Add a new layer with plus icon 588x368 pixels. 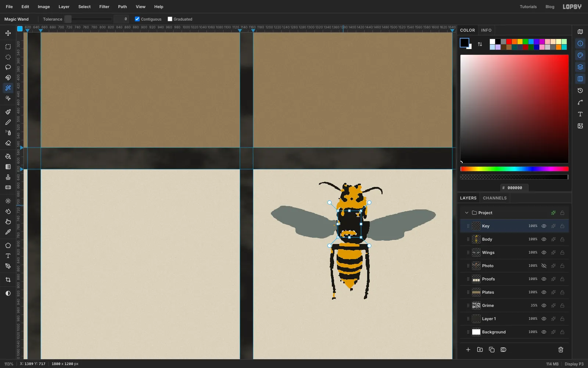point(468,350)
